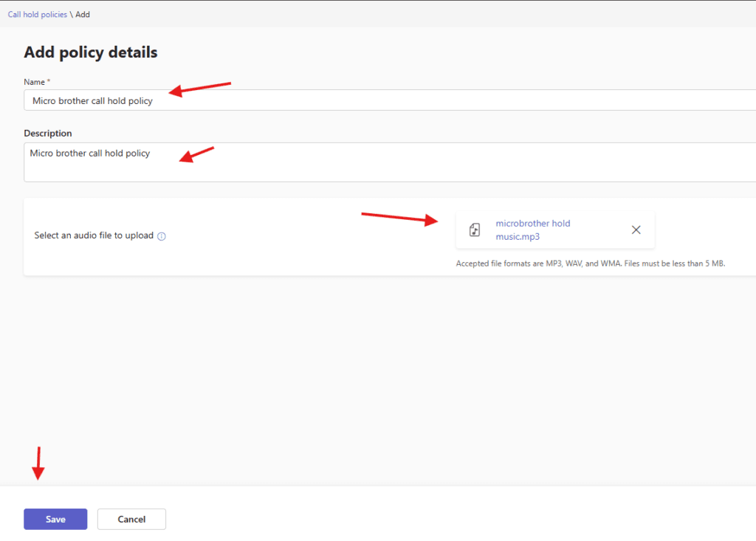
Task: Focus the Name input field
Action: coord(369,100)
